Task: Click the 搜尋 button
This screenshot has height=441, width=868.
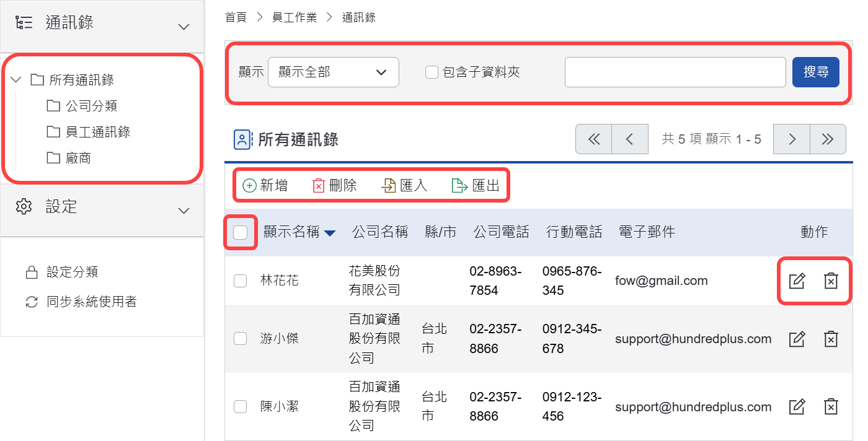Action: (x=816, y=72)
